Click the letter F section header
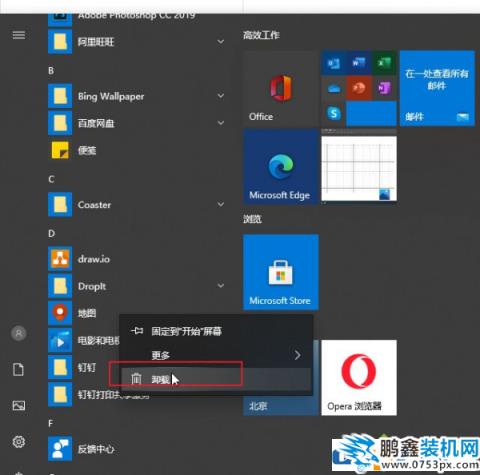Viewport: 480px width, 475px height. [x=51, y=423]
